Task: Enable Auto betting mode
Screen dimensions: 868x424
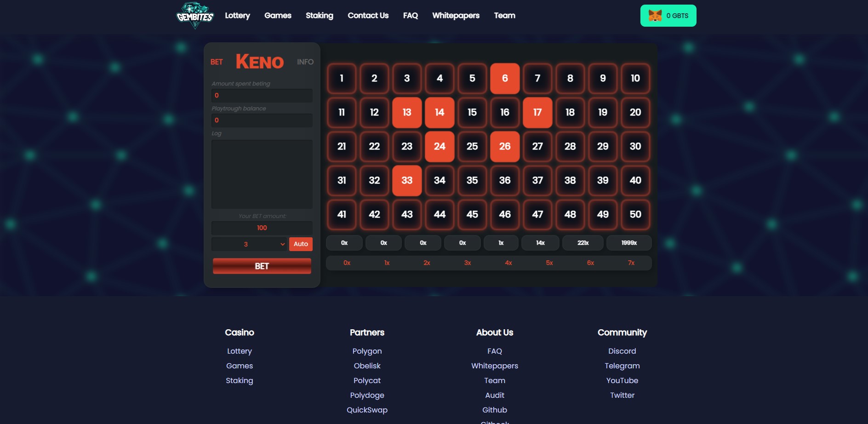Action: pos(301,244)
